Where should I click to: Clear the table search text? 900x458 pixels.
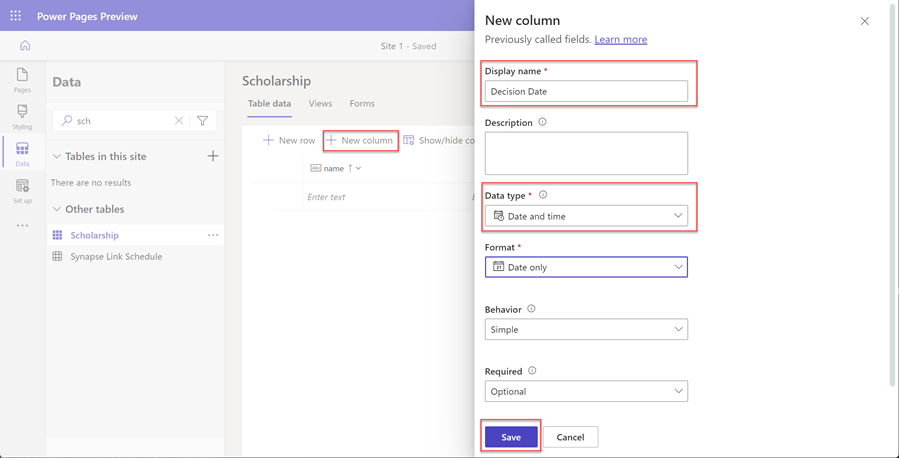pyautogui.click(x=179, y=121)
